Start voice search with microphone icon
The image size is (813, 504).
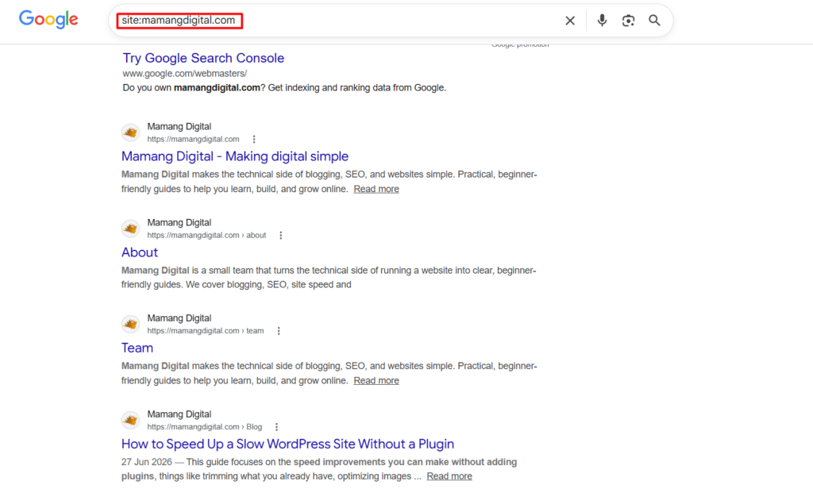click(x=602, y=20)
